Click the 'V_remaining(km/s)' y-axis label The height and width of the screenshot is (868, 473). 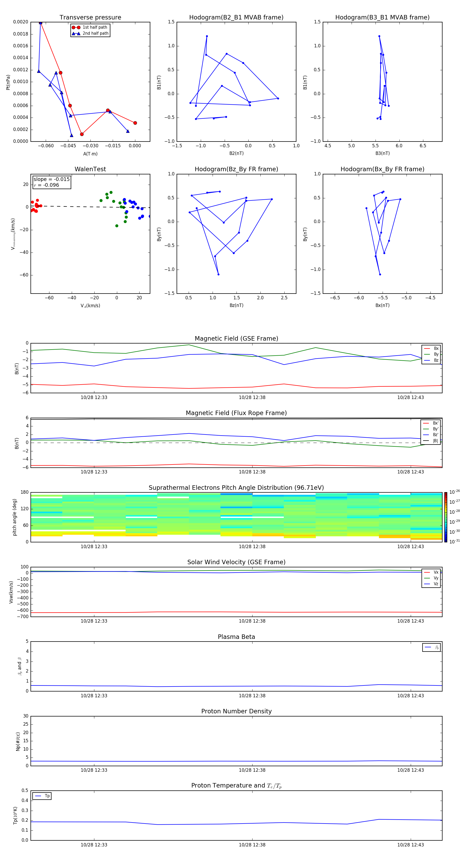[13, 234]
